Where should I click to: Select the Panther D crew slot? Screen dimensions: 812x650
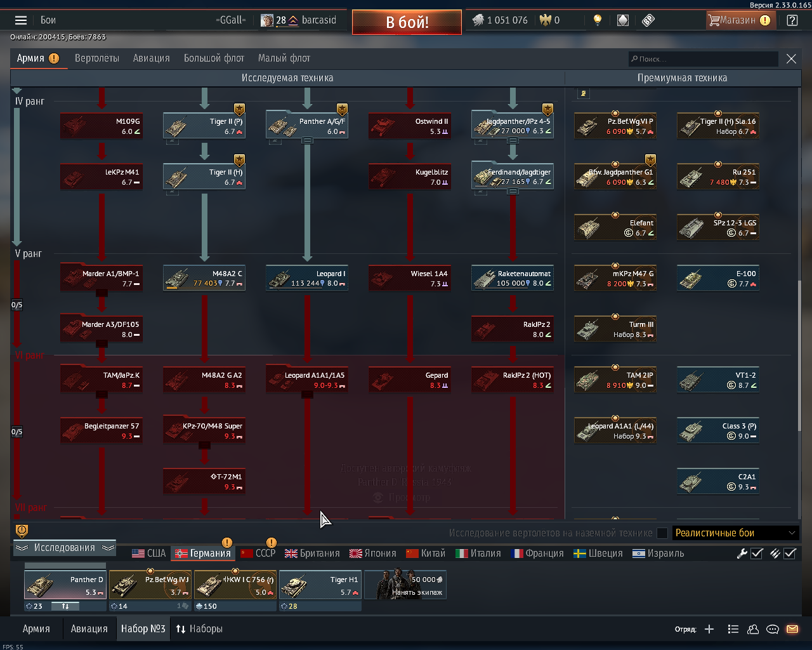(65, 585)
